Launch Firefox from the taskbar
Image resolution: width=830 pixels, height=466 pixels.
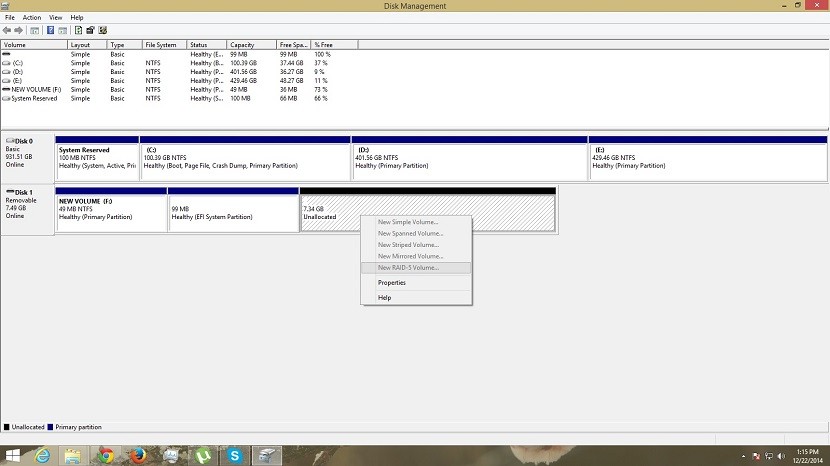click(x=138, y=455)
